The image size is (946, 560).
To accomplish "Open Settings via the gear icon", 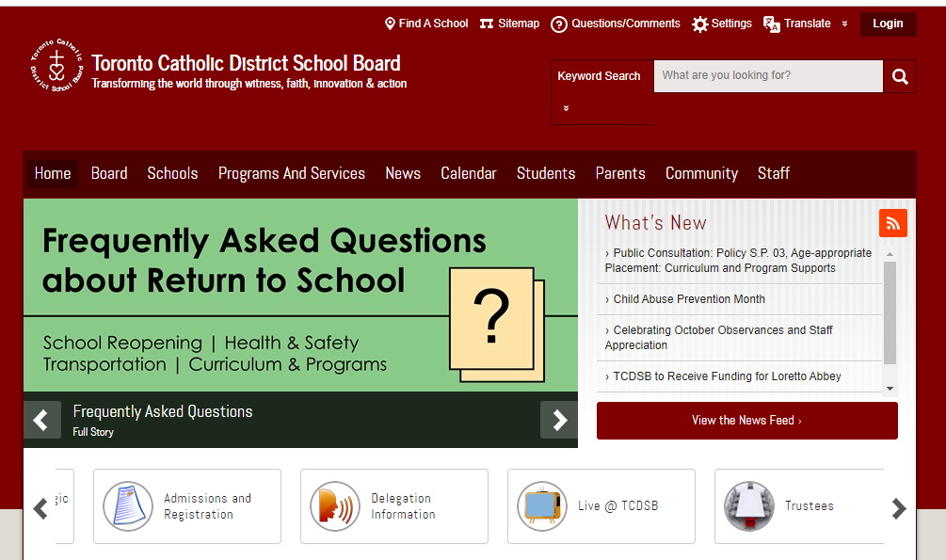I will coord(699,24).
